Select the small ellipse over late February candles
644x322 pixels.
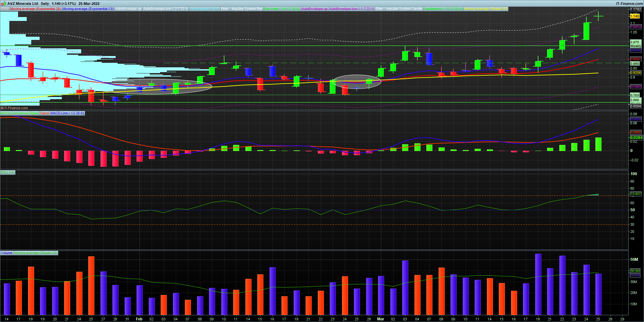point(357,81)
